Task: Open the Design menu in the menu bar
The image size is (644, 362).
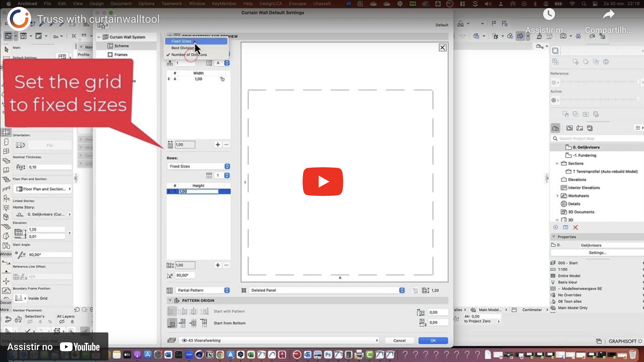Action: (96, 4)
